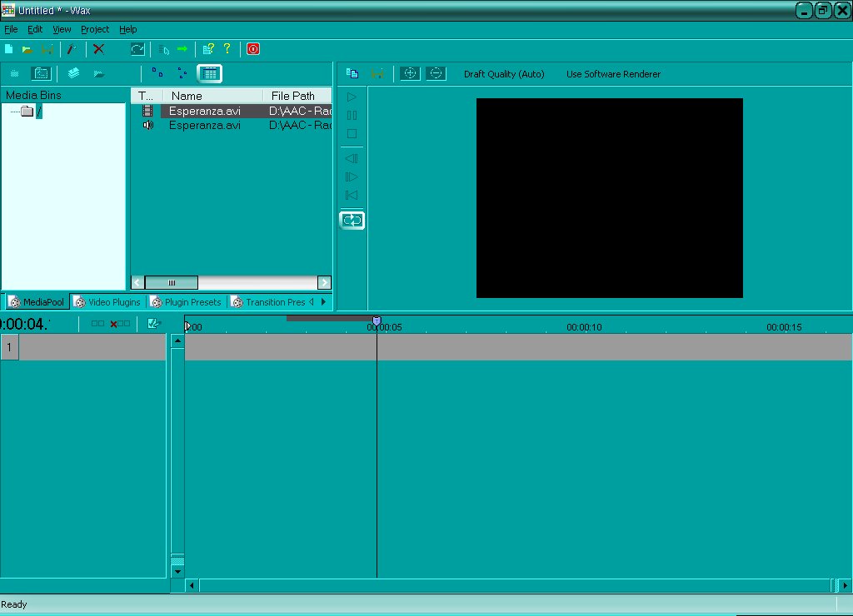Click timeline vertical scroll down arrow
The height and width of the screenshot is (616, 853).
click(177, 571)
